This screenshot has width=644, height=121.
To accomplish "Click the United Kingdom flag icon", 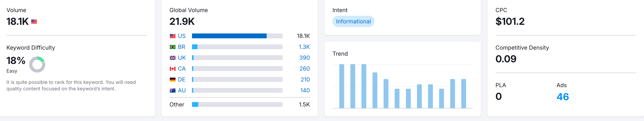I will [172, 58].
